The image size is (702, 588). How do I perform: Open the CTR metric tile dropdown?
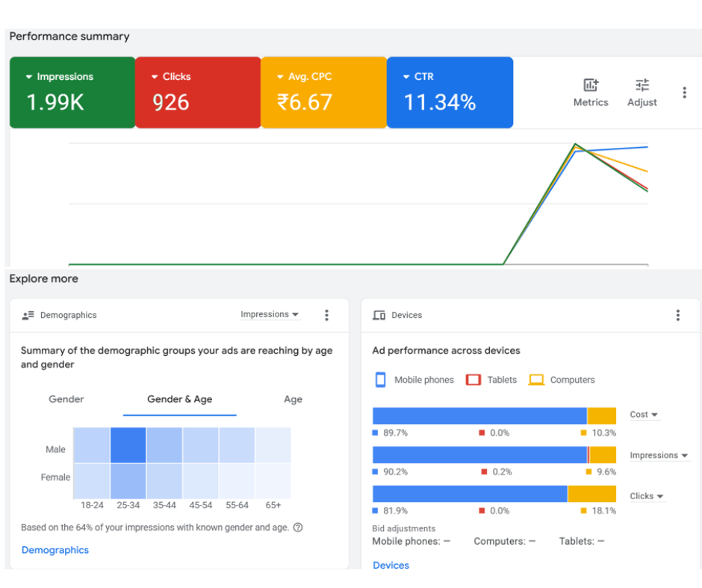(406, 77)
